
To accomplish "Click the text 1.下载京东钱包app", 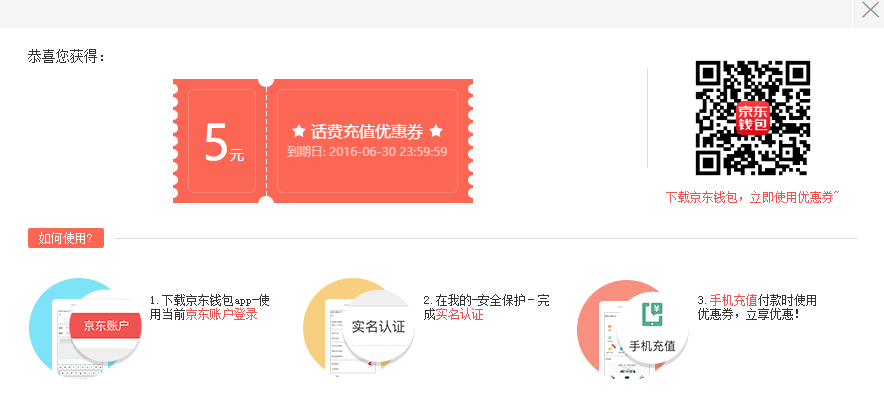I will tap(203, 301).
